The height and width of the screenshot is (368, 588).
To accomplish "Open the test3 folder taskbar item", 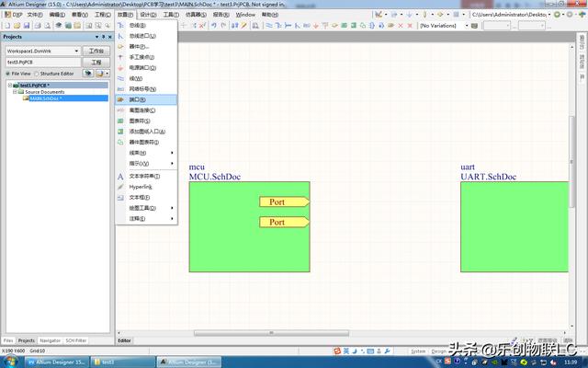I will 122,362.
